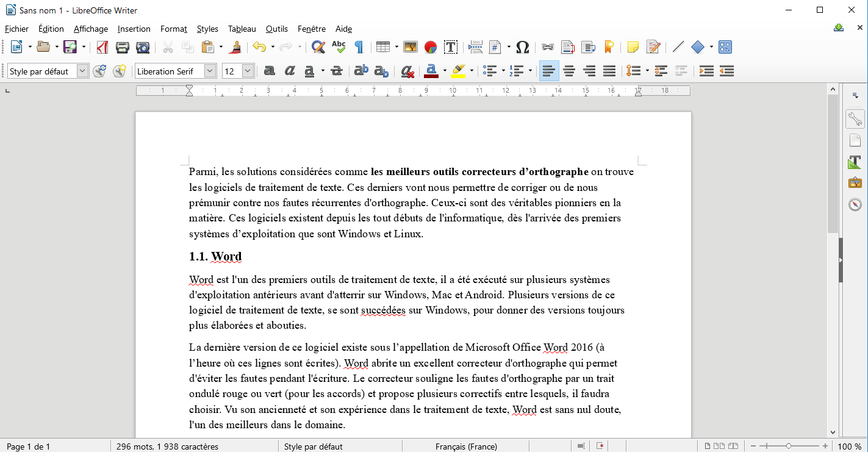Open sidebar Properties wrench panel

coord(855,119)
